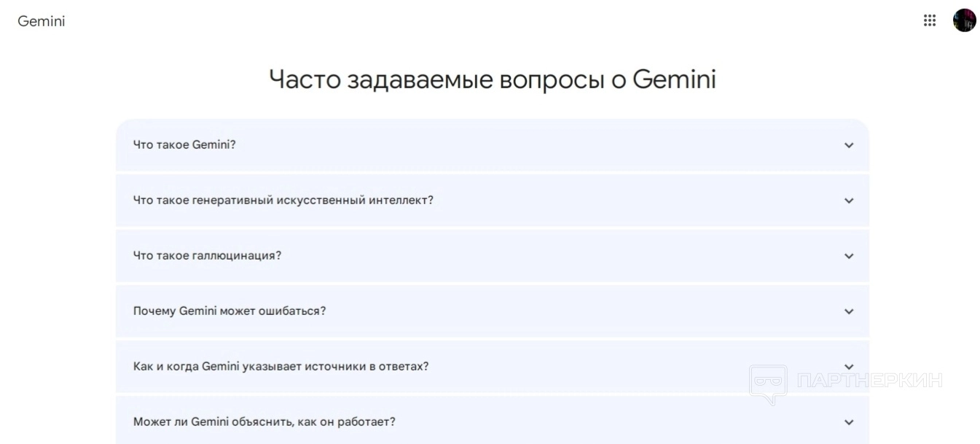Click "Как и когда Gemini указывает источники" text
The height and width of the screenshot is (444, 980).
[281, 366]
